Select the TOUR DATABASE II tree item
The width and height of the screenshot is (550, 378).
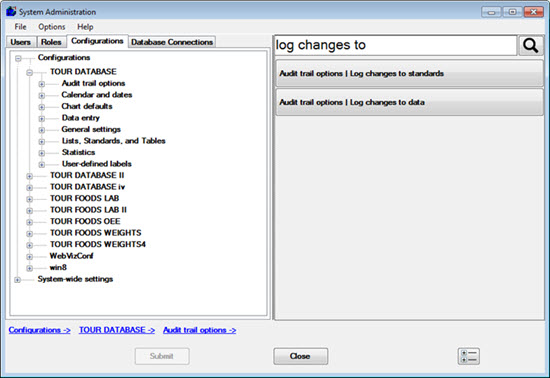87,175
